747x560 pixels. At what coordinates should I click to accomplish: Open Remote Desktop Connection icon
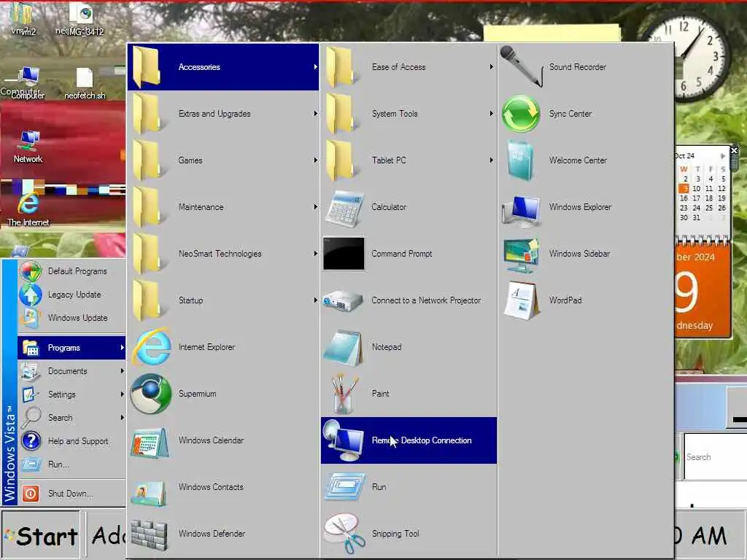tap(344, 440)
